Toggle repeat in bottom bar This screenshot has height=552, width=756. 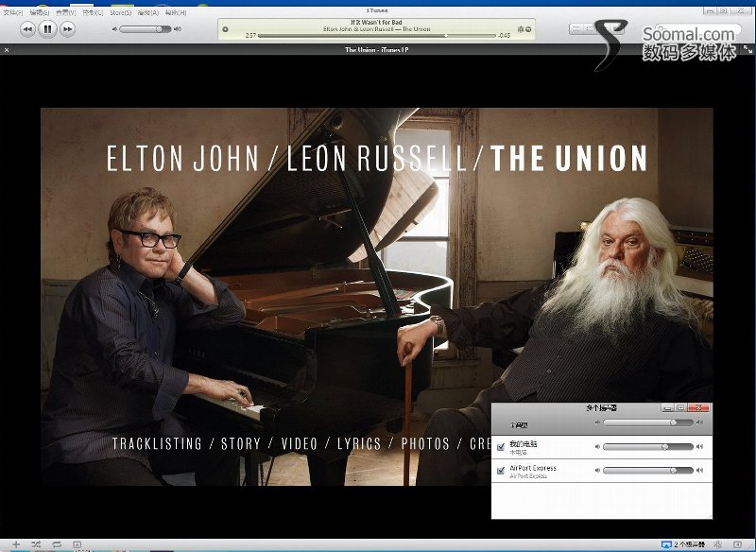(57, 544)
